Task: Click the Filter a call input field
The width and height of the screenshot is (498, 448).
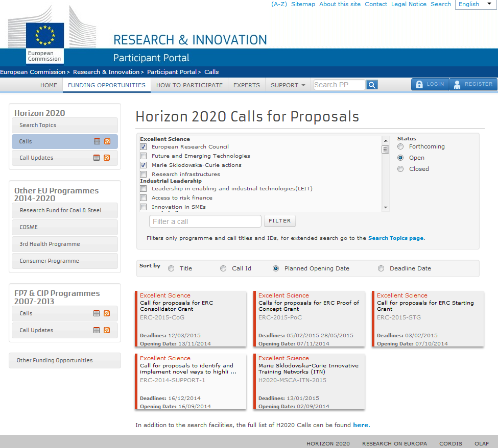Action: pyautogui.click(x=205, y=221)
